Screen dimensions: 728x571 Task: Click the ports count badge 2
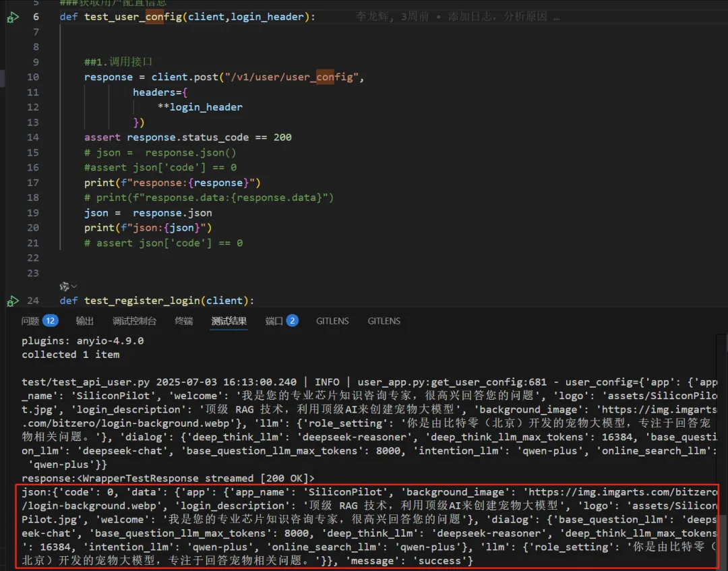click(292, 320)
